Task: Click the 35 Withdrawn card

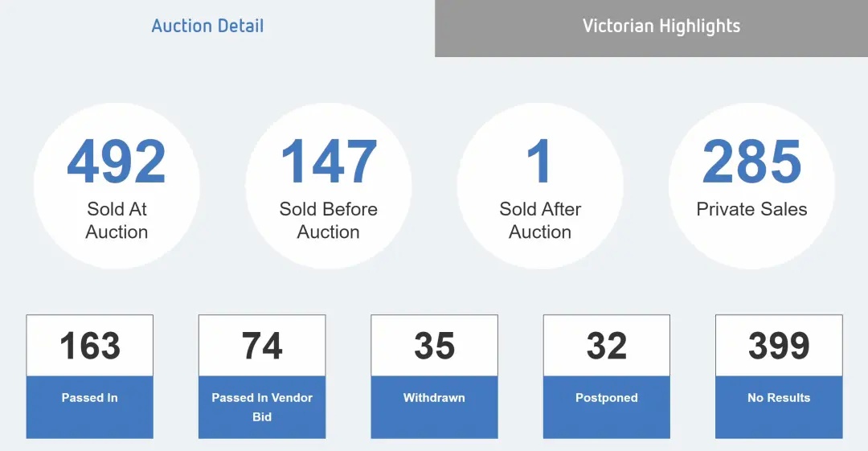Action: click(x=435, y=377)
